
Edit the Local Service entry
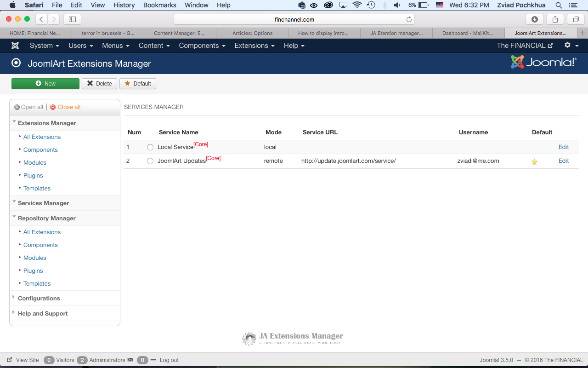click(x=564, y=147)
